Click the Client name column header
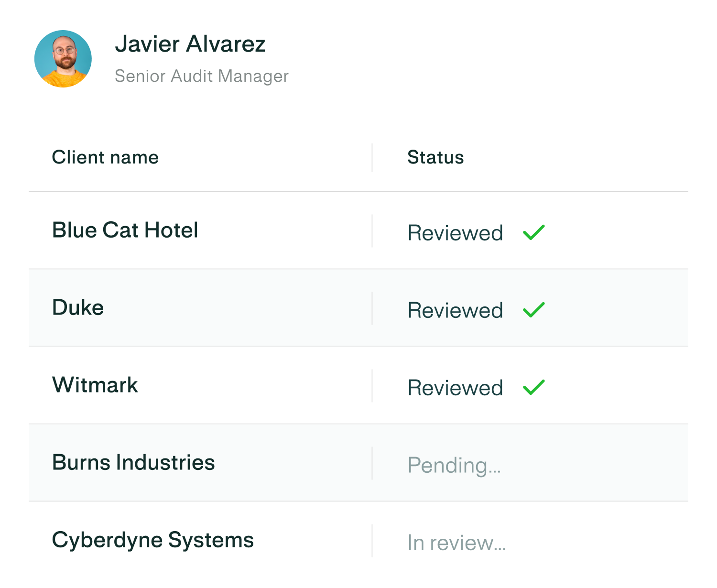The image size is (717, 588). [105, 157]
